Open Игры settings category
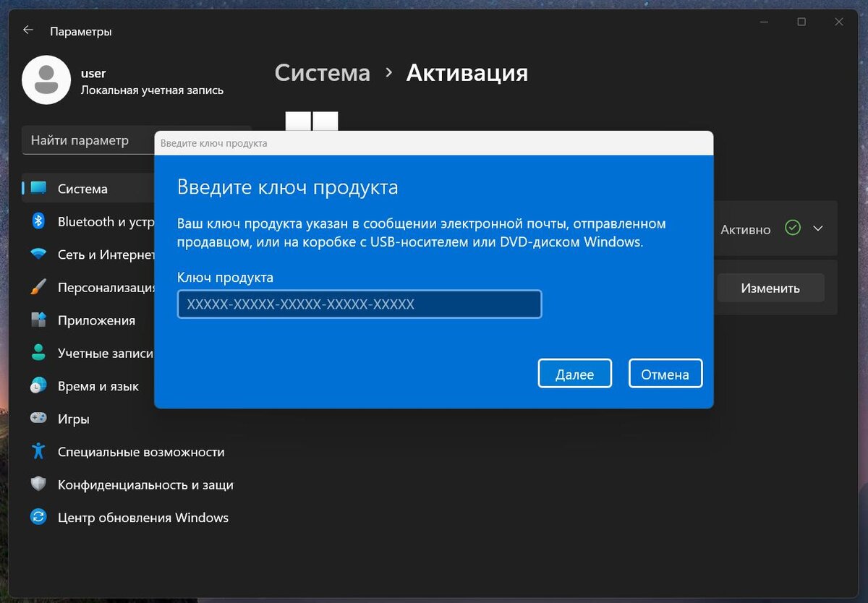The height and width of the screenshot is (603, 868). [x=137, y=419]
